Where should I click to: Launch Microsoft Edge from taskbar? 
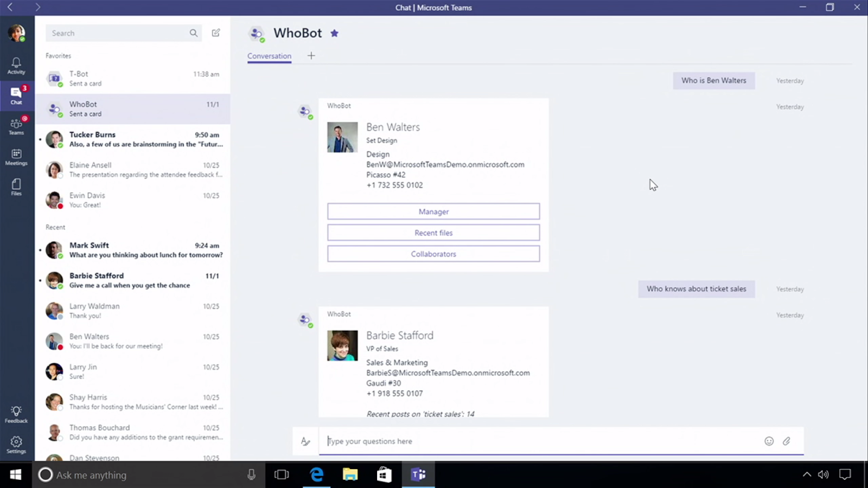[317, 475]
